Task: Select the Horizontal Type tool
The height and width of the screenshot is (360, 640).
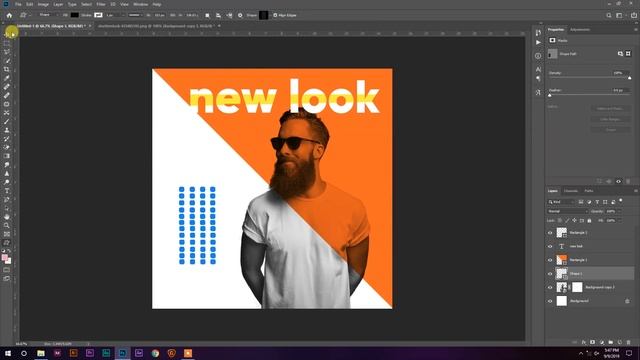Action: point(7,191)
